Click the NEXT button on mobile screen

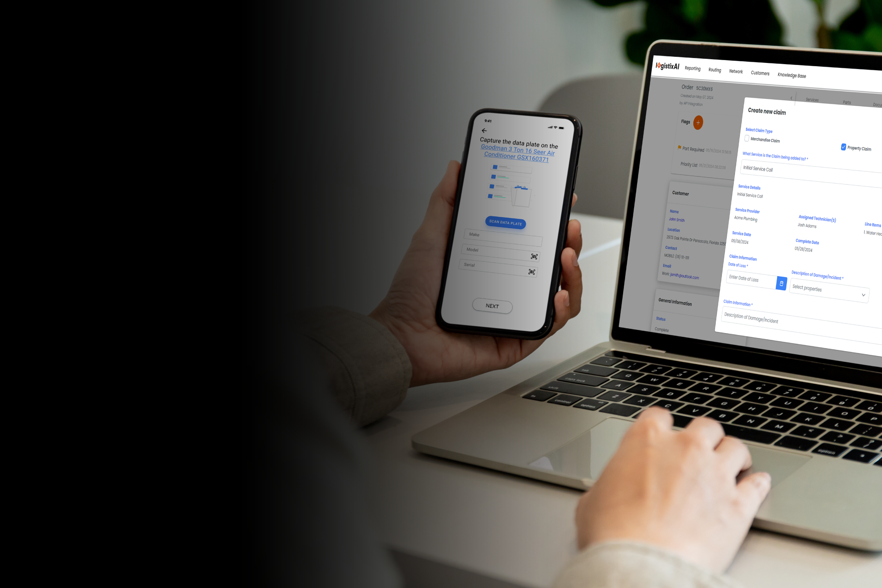[x=492, y=305]
